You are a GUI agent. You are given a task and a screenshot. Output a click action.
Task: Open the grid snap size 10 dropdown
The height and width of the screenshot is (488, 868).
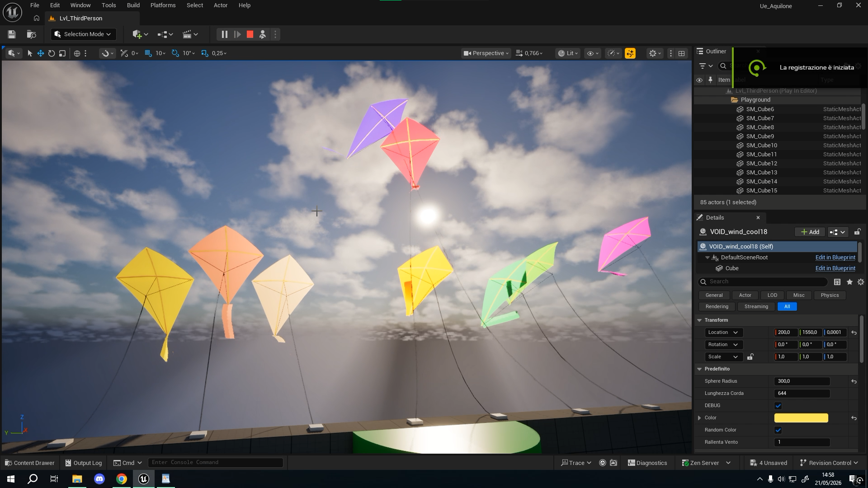pos(160,53)
